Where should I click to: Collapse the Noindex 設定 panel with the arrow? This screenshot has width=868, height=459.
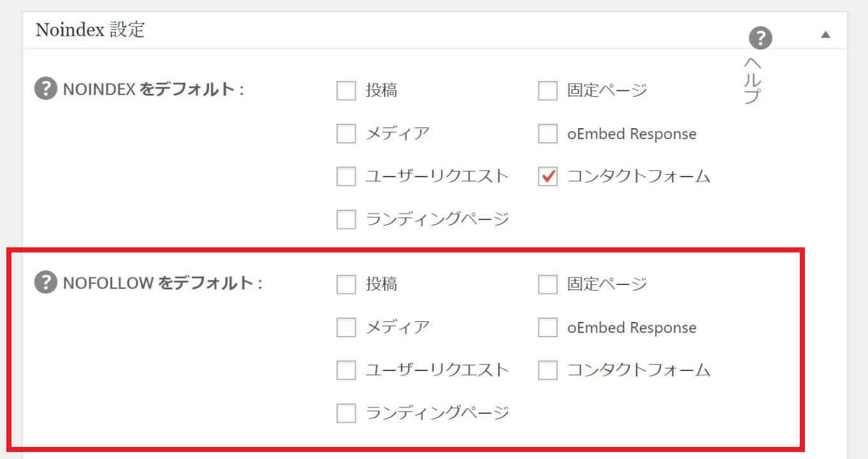(825, 34)
